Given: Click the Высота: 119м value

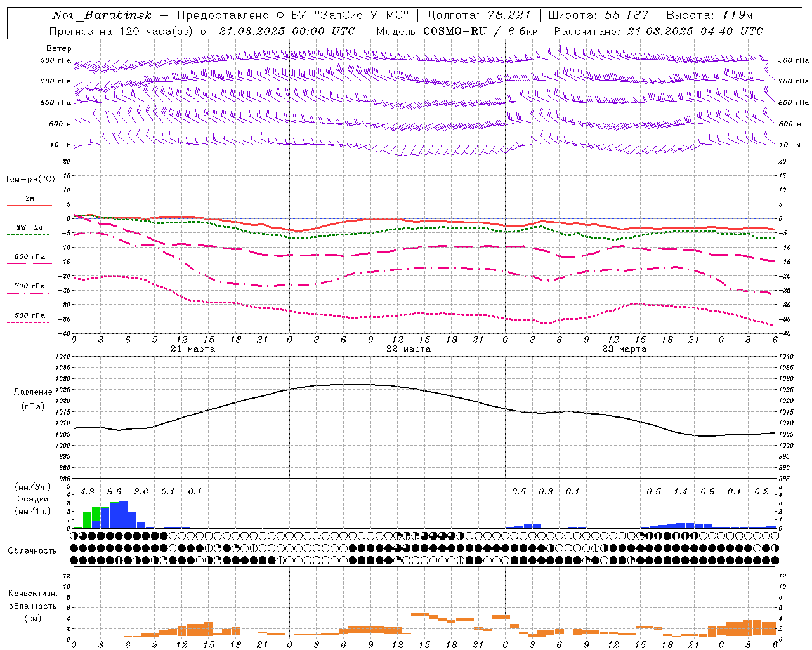Looking at the screenshot, I should [x=710, y=15].
